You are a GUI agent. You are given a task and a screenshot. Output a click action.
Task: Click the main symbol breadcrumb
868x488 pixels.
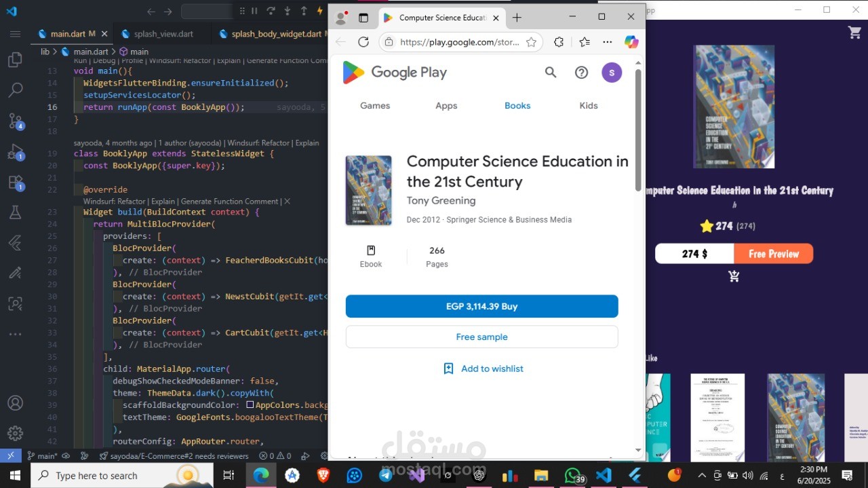[x=134, y=52]
